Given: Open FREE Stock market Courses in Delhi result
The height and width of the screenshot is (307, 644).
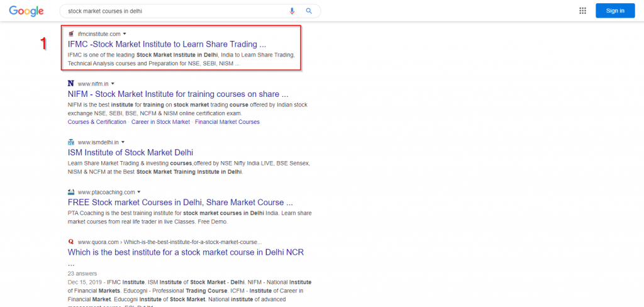Looking at the screenshot, I should click(180, 202).
